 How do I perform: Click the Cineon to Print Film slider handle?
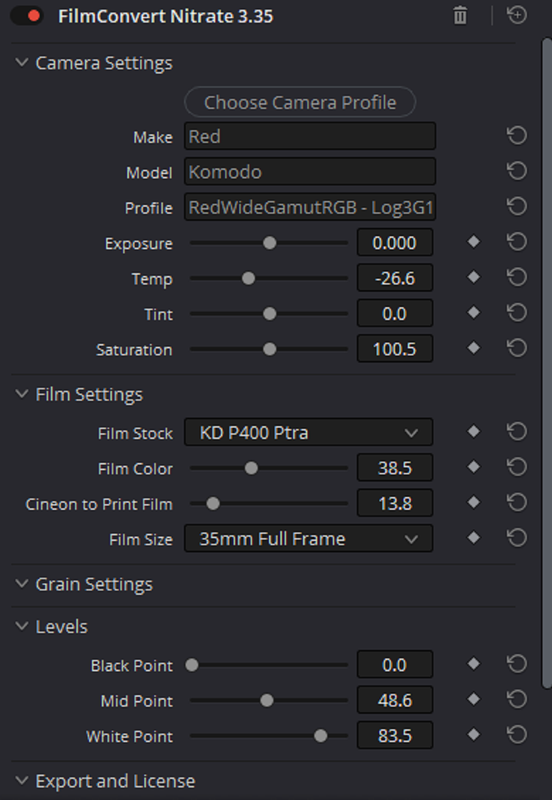213,504
